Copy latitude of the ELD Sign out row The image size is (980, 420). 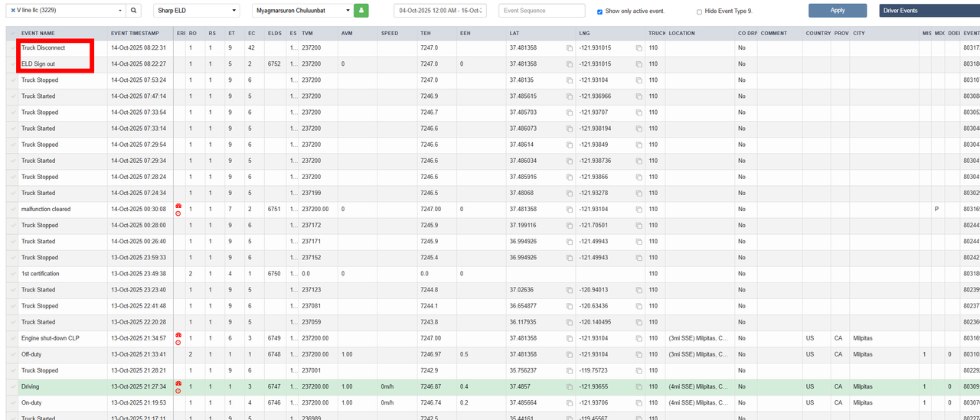[x=570, y=64]
